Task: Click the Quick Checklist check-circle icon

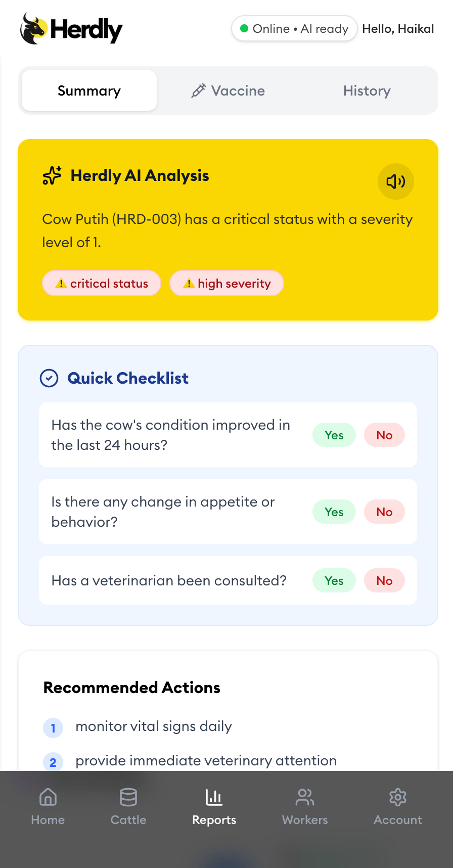Action: tap(49, 378)
